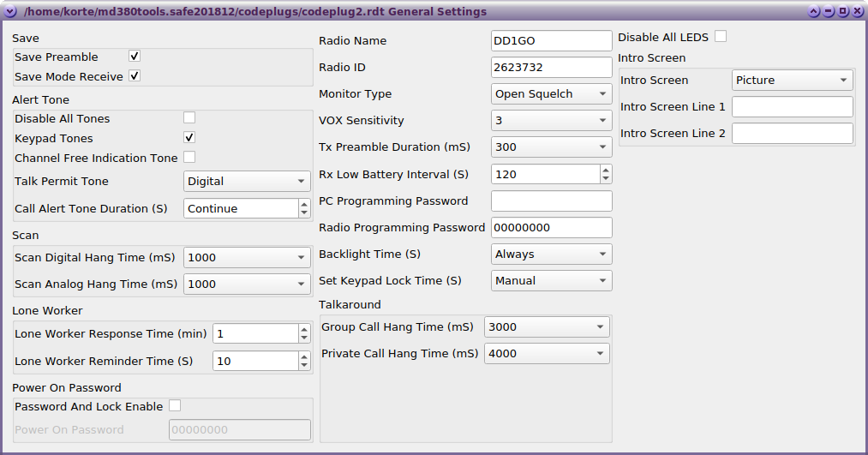Enable Password And Lock checkbox
Screen dimensions: 868x455
[175, 406]
